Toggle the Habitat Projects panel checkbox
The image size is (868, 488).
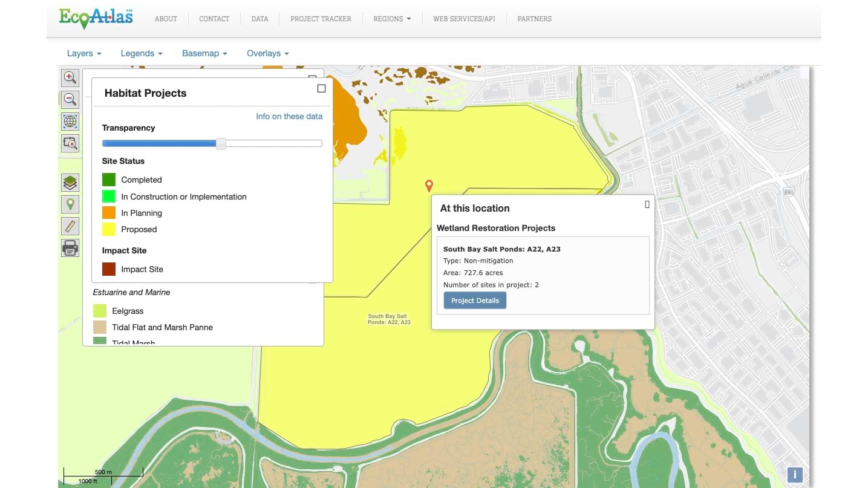pyautogui.click(x=321, y=88)
